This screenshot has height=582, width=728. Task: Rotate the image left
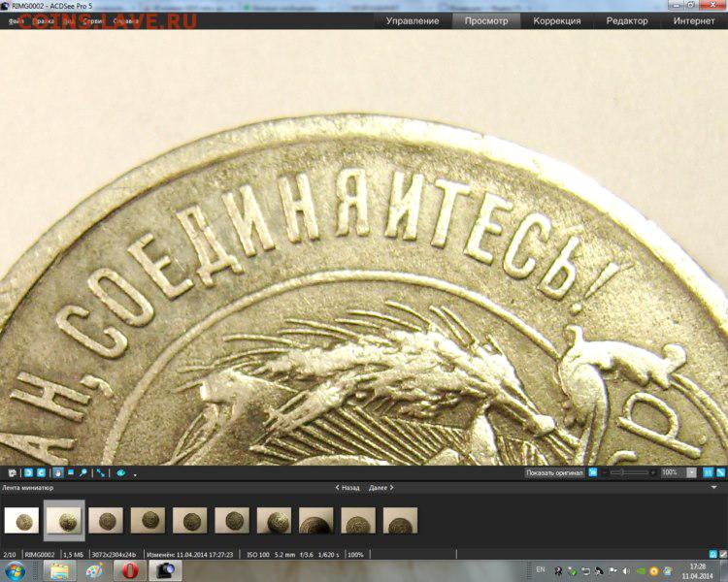(28, 473)
